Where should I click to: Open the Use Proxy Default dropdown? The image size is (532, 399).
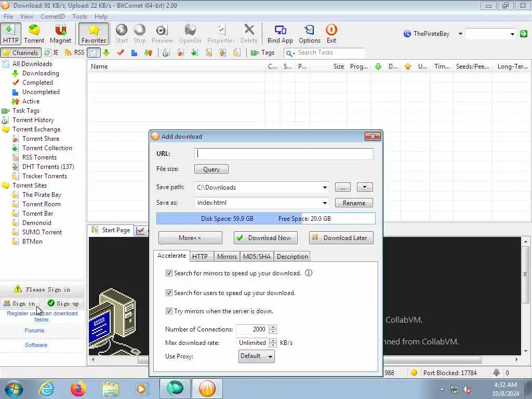click(257, 356)
